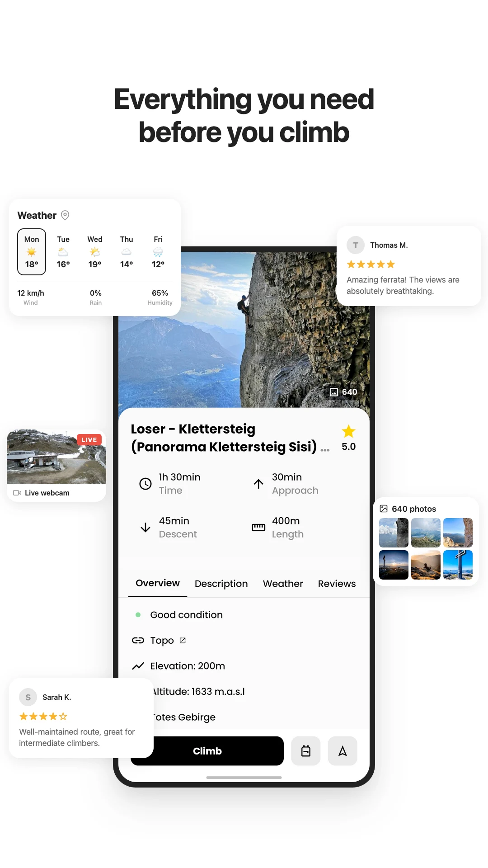Open the summit cross photo thumbnail
Screen dimensions: 488x868
click(x=458, y=565)
